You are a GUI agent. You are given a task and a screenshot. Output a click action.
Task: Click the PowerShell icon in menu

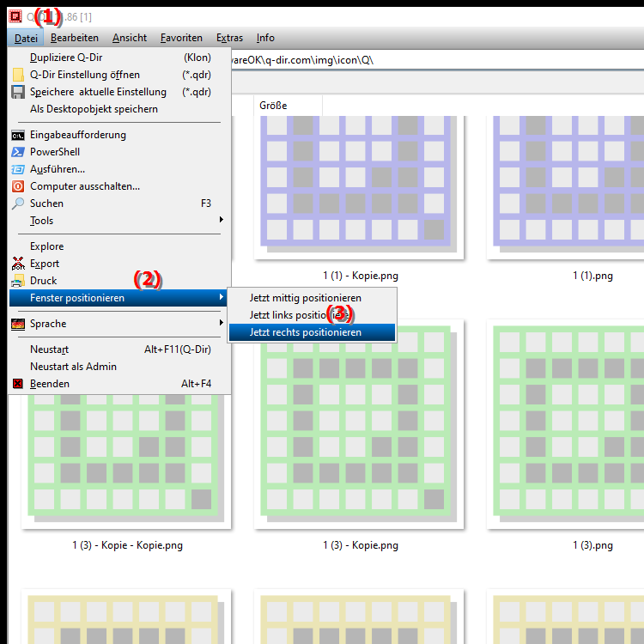point(18,152)
